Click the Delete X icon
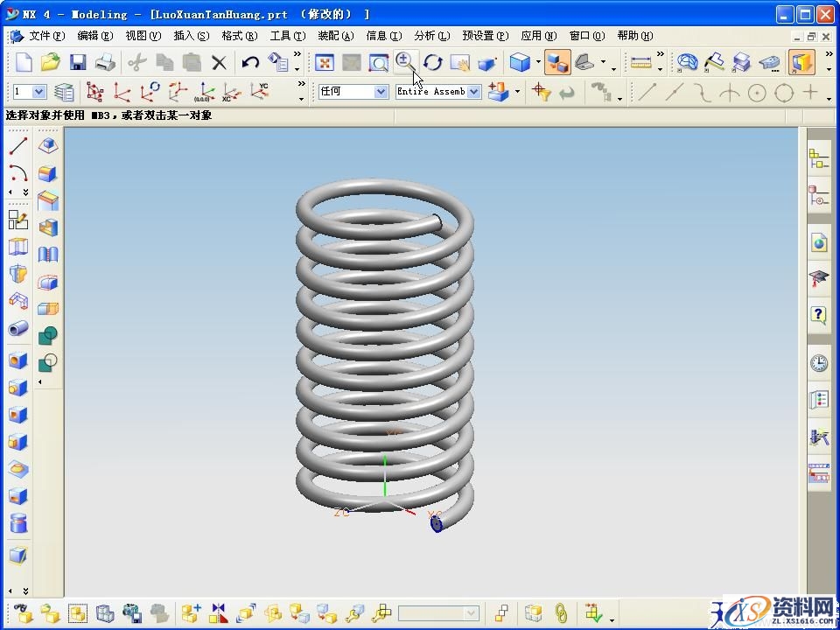 pos(220,62)
